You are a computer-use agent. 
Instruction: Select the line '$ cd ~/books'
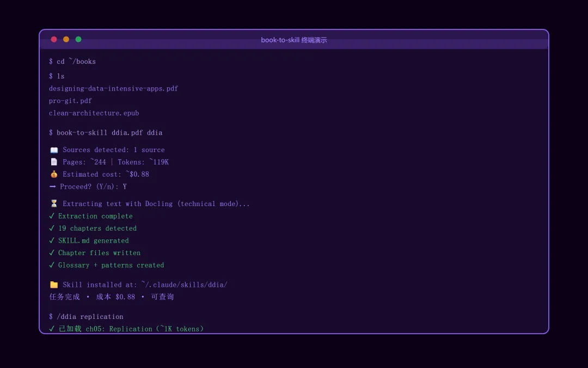click(72, 61)
